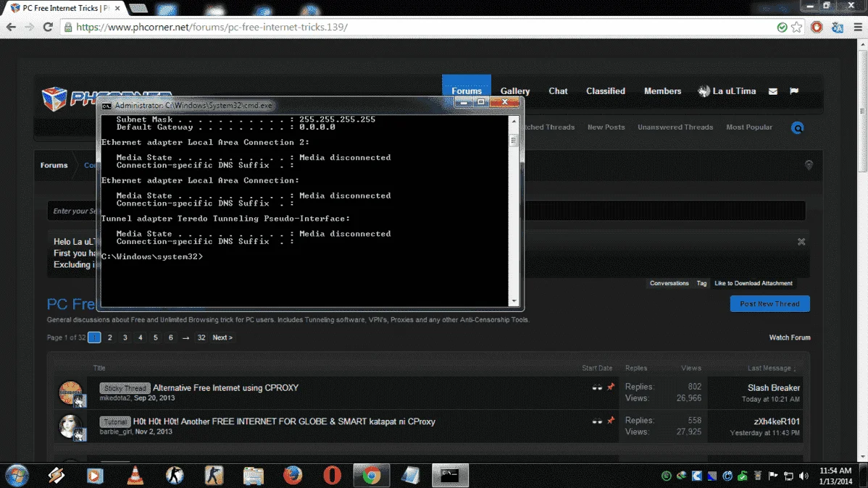
Task: Go to page 3 of threads
Action: pos(125,337)
